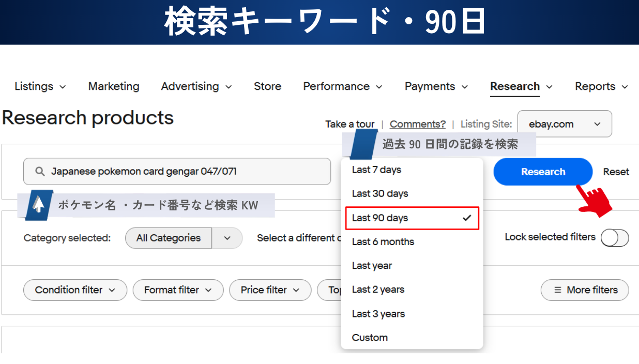The image size is (639, 364).
Task: Open the Marketing tab
Action: point(114,86)
